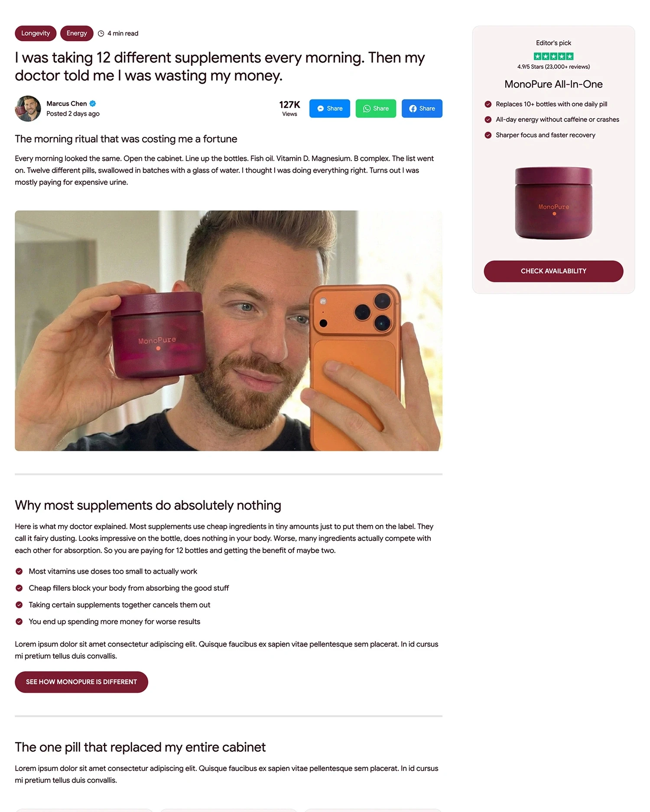Image resolution: width=650 pixels, height=812 pixels.
Task: Click the verified badge next to Marcus Chen
Action: pyautogui.click(x=93, y=104)
